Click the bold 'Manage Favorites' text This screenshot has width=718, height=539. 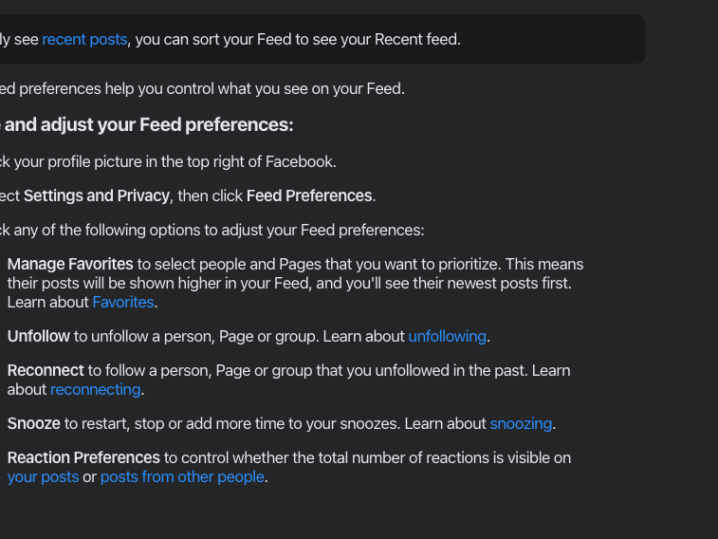[x=70, y=264]
